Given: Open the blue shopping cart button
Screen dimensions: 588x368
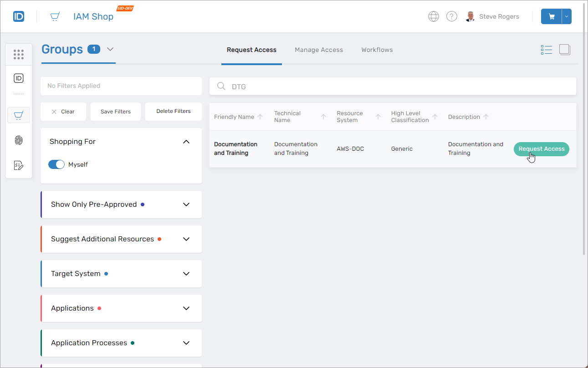Looking at the screenshot, I should pyautogui.click(x=552, y=16).
